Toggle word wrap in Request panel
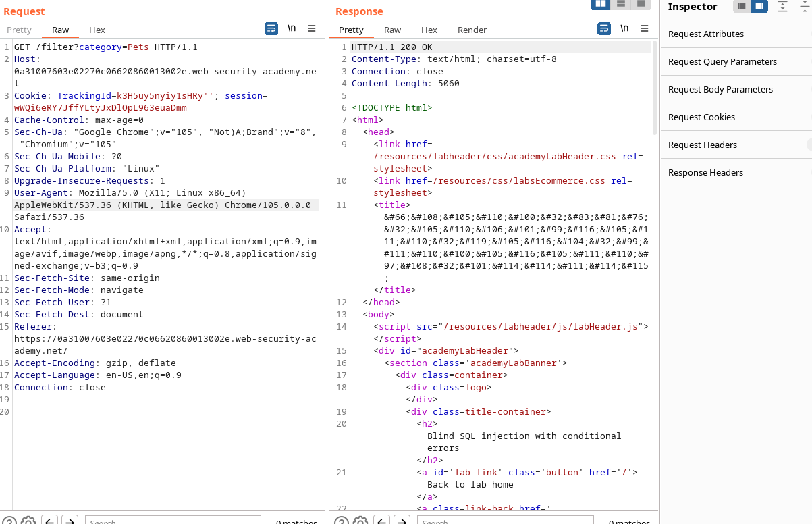The height and width of the screenshot is (524, 812). tap(271, 28)
